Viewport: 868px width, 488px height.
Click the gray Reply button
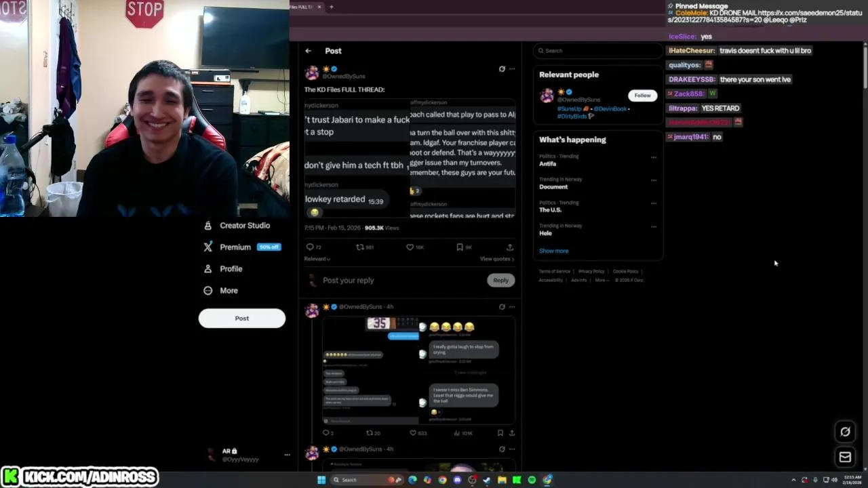point(500,281)
